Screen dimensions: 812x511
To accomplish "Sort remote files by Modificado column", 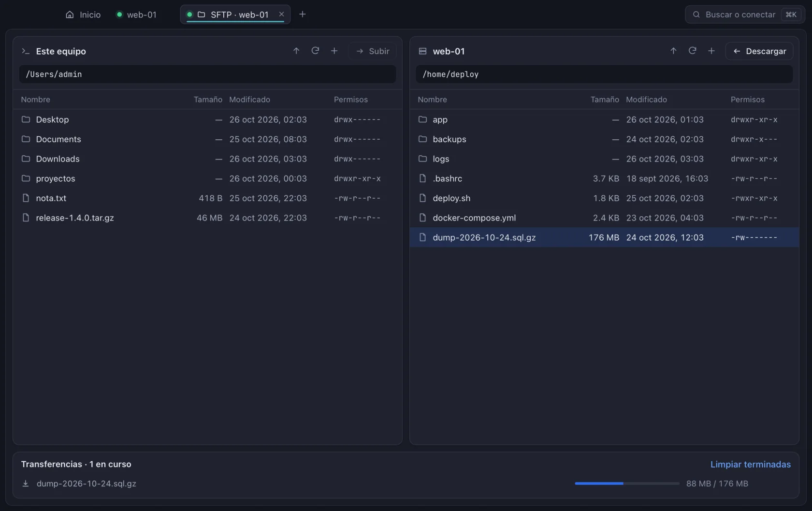I will point(646,100).
